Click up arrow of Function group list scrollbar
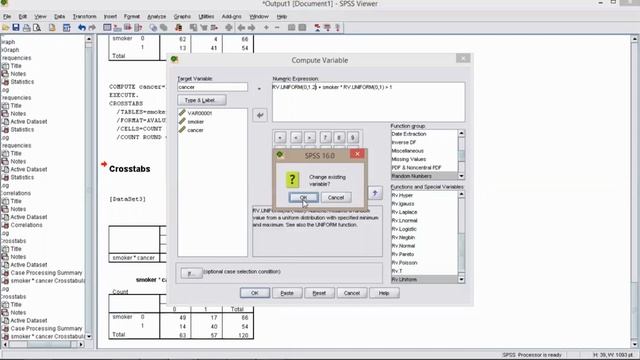This screenshot has width=640, height=360. [x=461, y=133]
